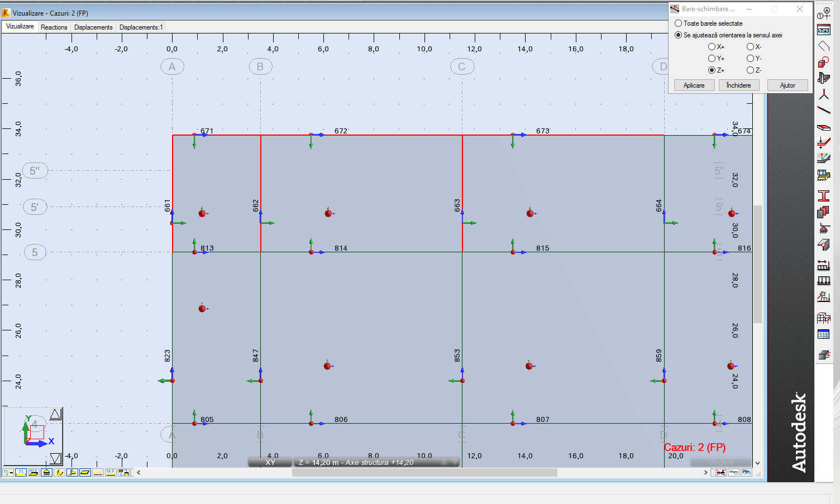Click the scroll down arrow at right

point(758,463)
